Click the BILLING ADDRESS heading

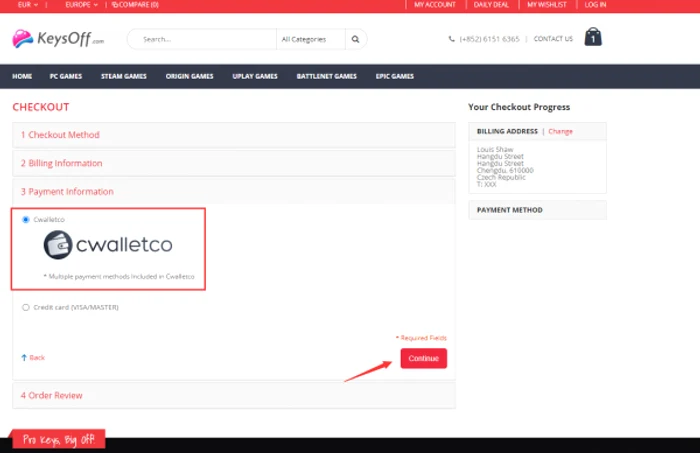pyautogui.click(x=507, y=131)
